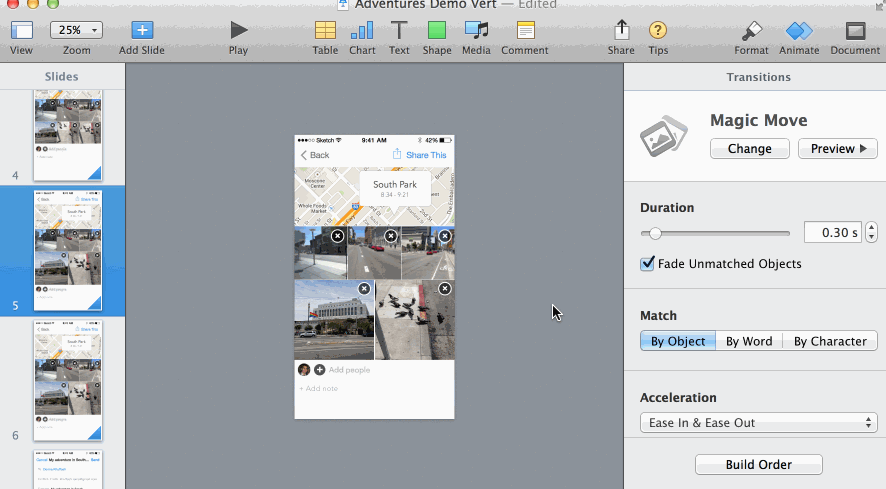Open the Animate inspector panel
This screenshot has width=886, height=489.
(x=799, y=31)
